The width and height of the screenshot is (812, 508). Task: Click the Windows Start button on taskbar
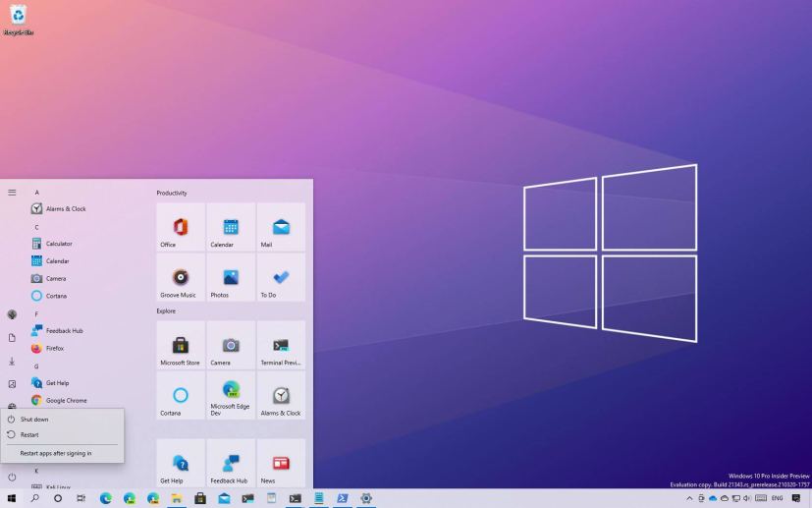(x=12, y=499)
